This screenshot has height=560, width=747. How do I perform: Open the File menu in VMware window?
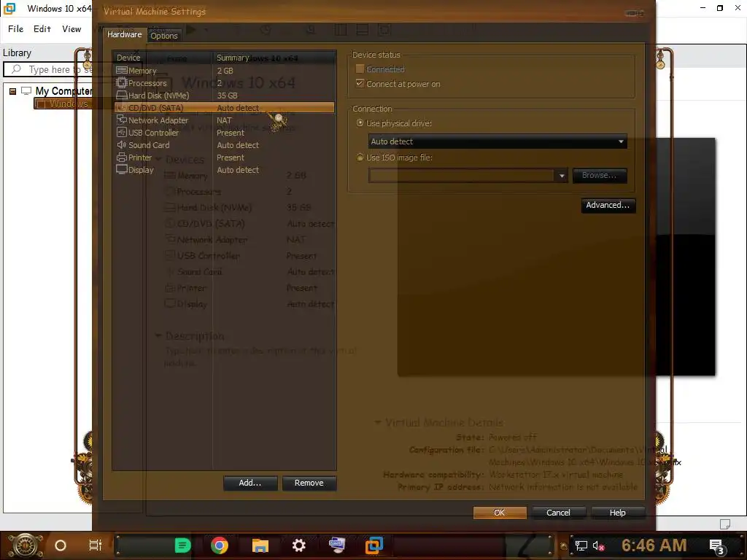pyautogui.click(x=16, y=29)
